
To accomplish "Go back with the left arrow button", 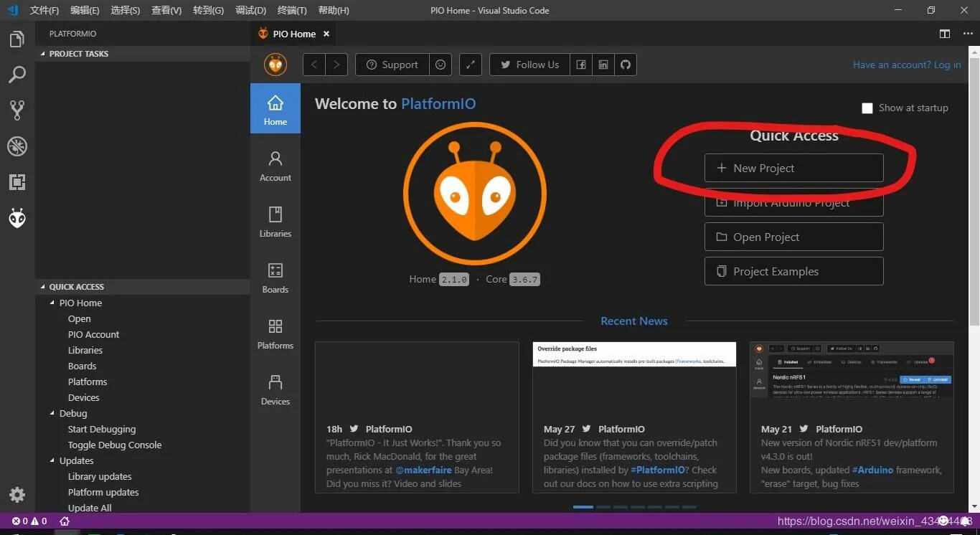I will (x=314, y=65).
